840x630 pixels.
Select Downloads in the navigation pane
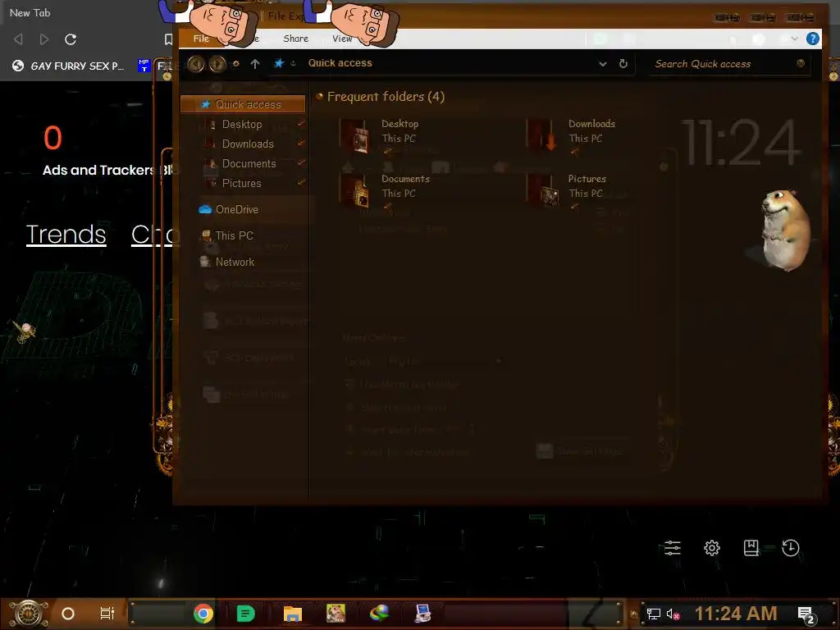tap(248, 144)
